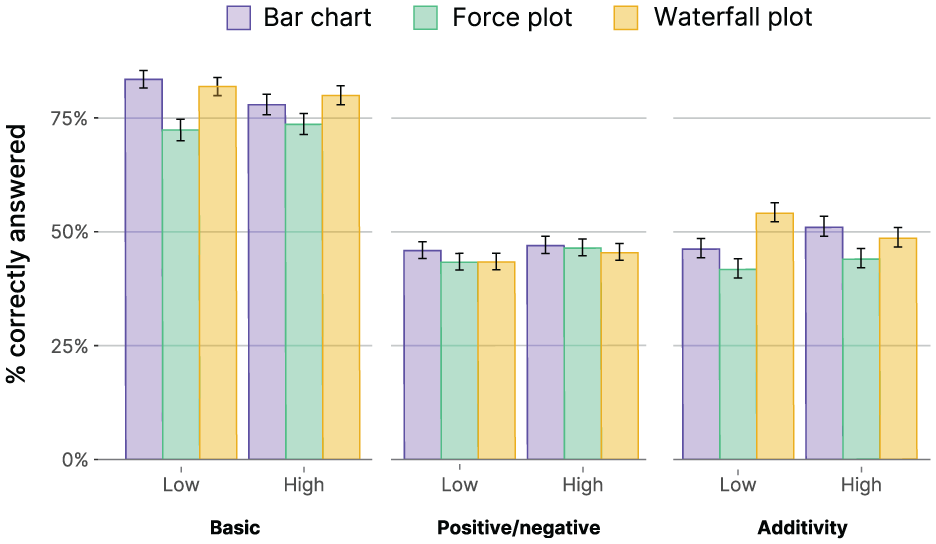The height and width of the screenshot is (544, 936).
Task: Click the High label under Additivity
Action: point(861,484)
